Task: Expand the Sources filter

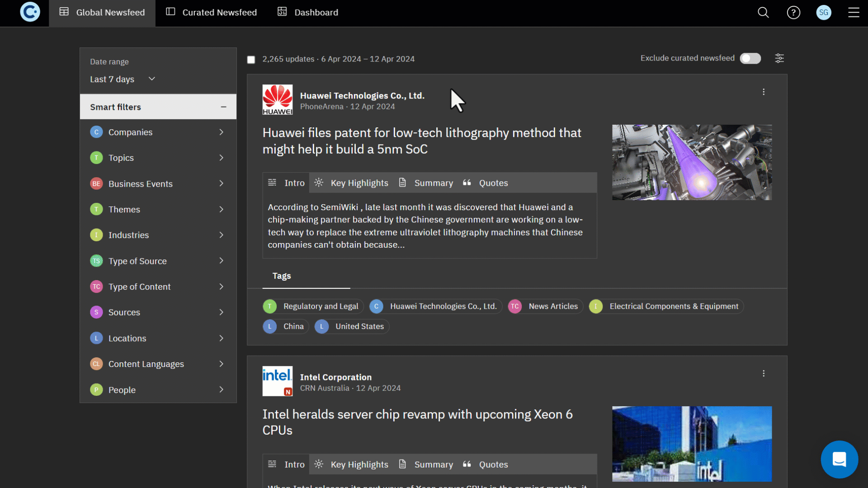Action: coord(158,312)
